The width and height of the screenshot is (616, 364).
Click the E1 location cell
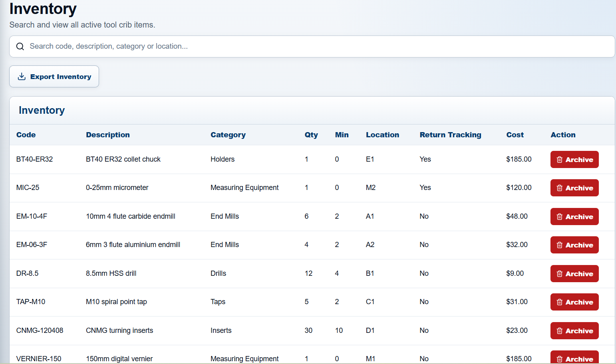370,159
